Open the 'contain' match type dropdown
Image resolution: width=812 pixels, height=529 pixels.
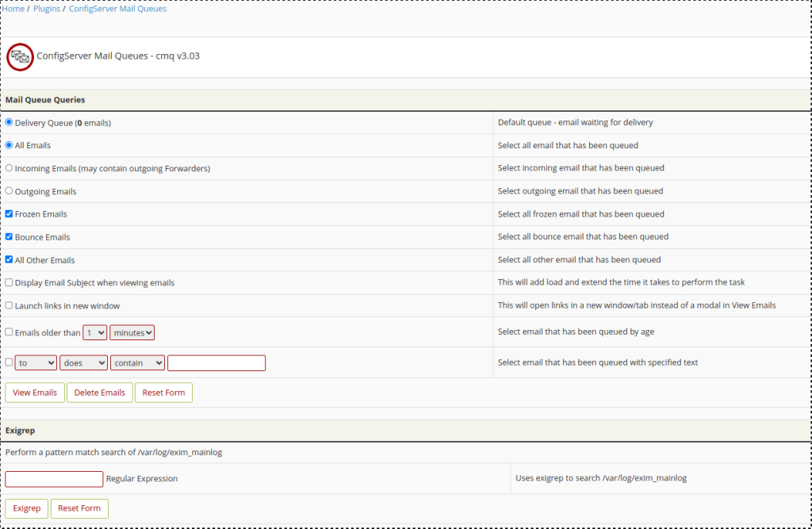click(138, 362)
